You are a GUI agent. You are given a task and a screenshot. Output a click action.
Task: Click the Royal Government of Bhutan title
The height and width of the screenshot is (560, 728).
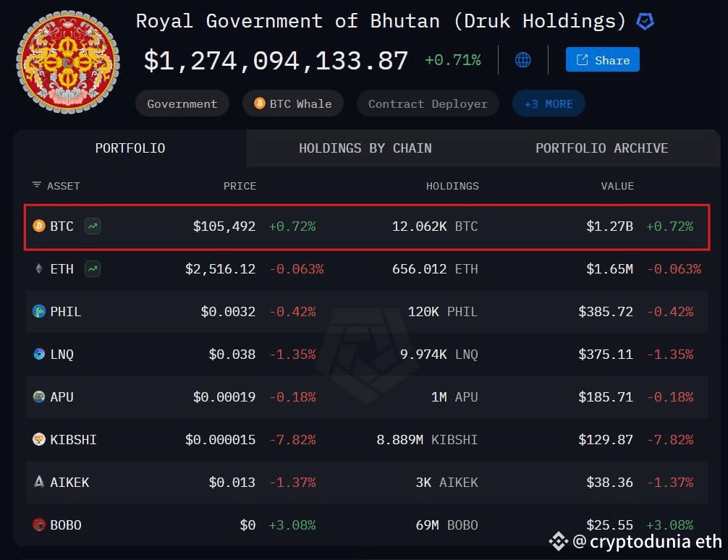[x=381, y=22]
